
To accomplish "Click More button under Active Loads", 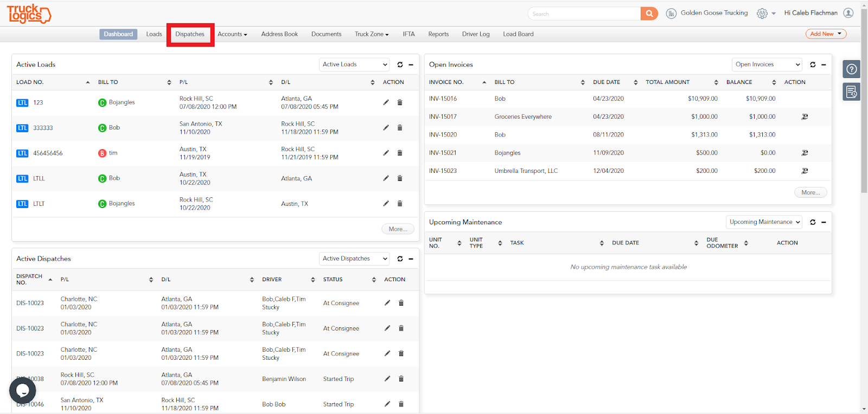I will pos(398,229).
